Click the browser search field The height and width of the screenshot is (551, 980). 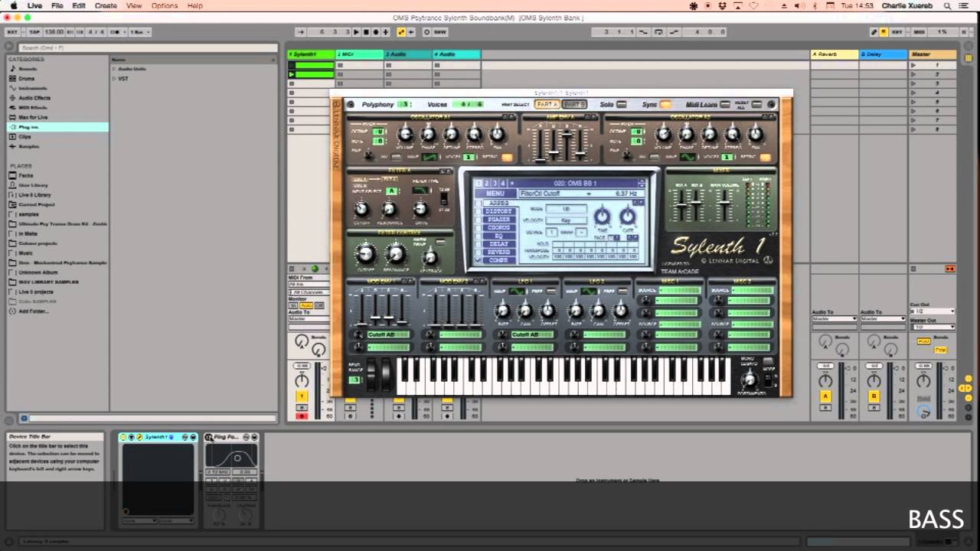tap(147, 47)
